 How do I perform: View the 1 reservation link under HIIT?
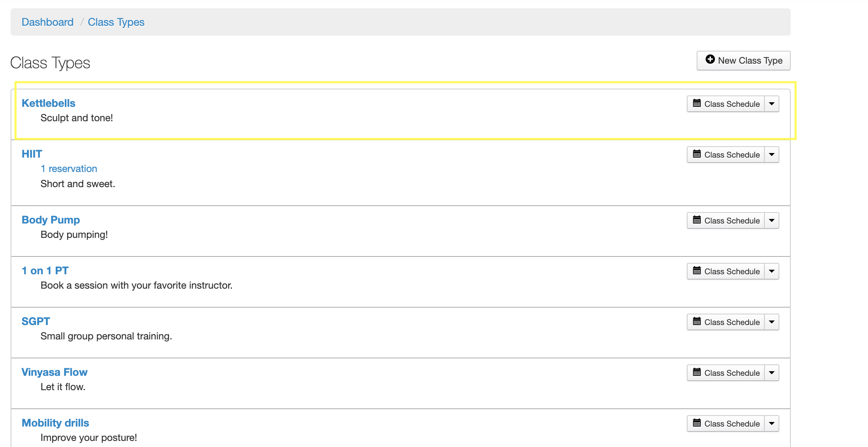[x=69, y=169]
